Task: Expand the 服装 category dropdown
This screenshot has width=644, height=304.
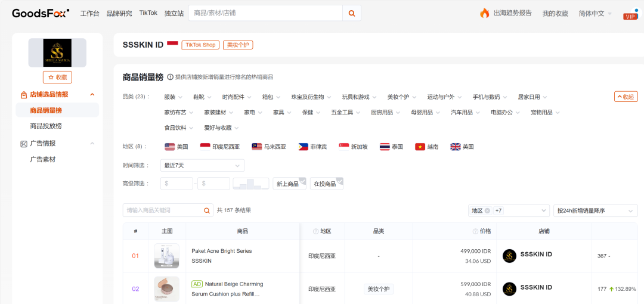Action: (x=173, y=97)
